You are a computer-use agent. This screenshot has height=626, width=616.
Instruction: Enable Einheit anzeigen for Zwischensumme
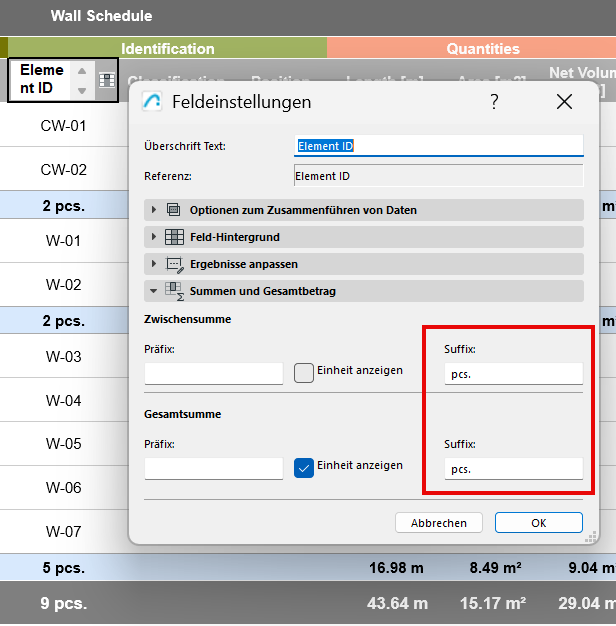coord(304,373)
